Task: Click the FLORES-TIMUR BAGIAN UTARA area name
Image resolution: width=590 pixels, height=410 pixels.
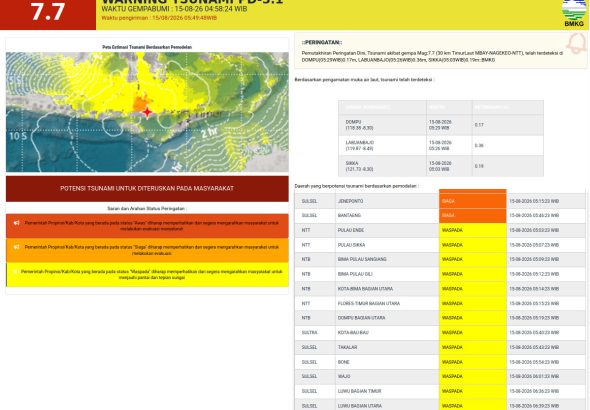Action: pyautogui.click(x=369, y=304)
